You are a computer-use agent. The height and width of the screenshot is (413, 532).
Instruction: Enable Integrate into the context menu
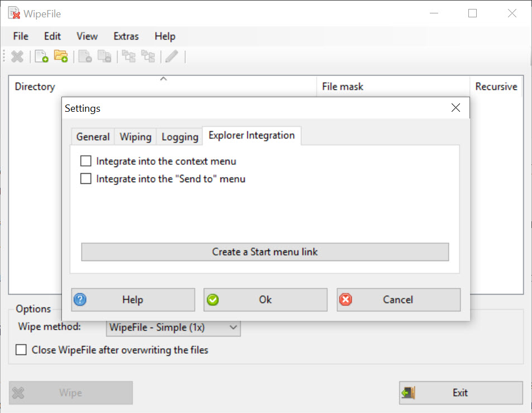pyautogui.click(x=86, y=161)
